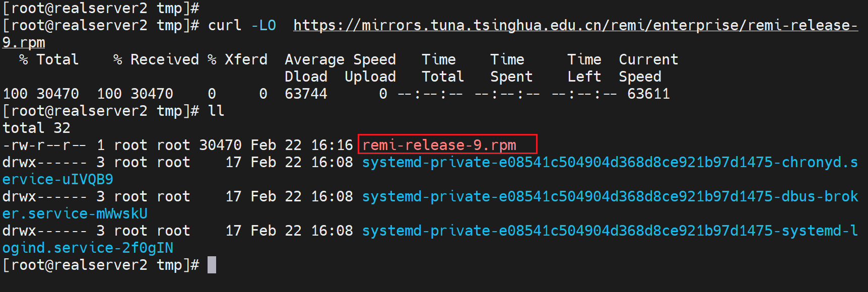
Task: Click the "Average Speed" column header
Action: coord(340,59)
